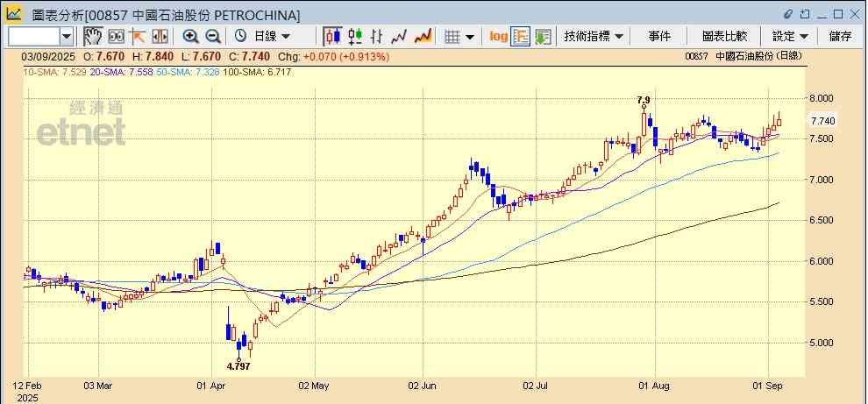Zoom in with the plus magnifier
The image size is (868, 404).
pos(191,37)
